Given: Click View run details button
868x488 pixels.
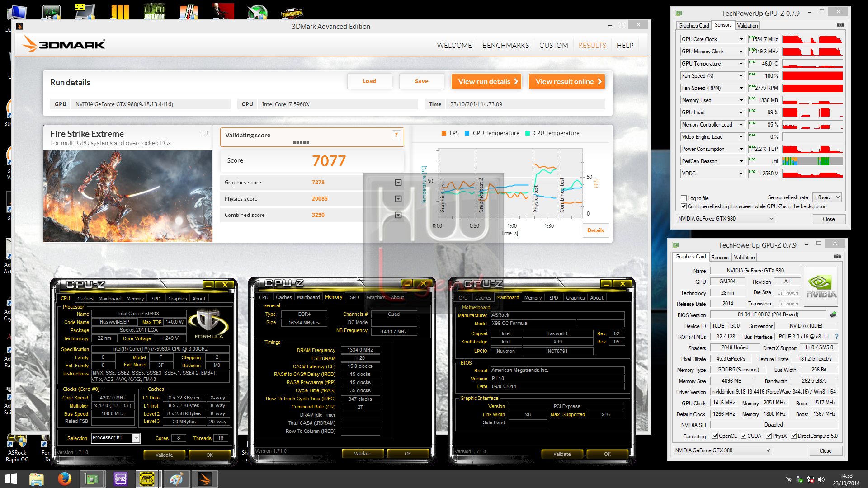Looking at the screenshot, I should coord(486,81).
